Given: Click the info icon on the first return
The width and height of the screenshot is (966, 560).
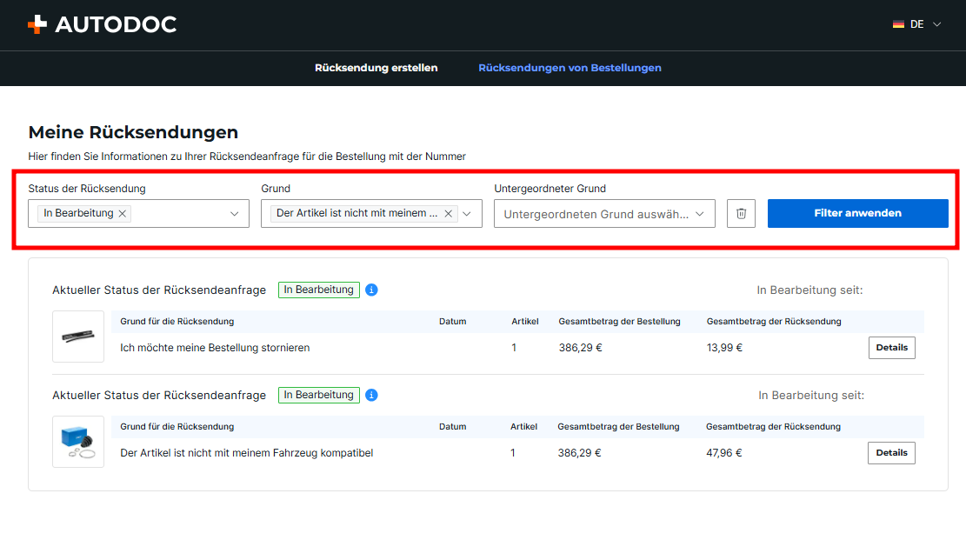Looking at the screenshot, I should 371,290.
